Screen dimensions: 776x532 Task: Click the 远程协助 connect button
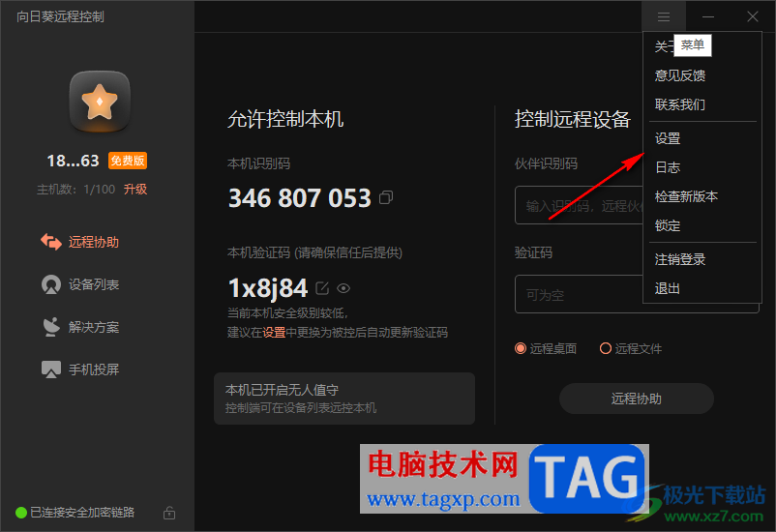pos(637,399)
